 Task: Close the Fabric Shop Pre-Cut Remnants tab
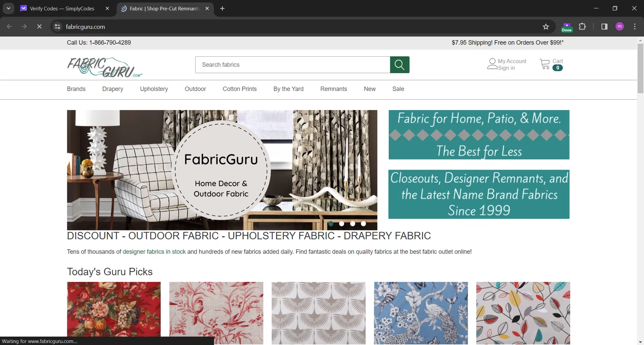[x=207, y=9]
